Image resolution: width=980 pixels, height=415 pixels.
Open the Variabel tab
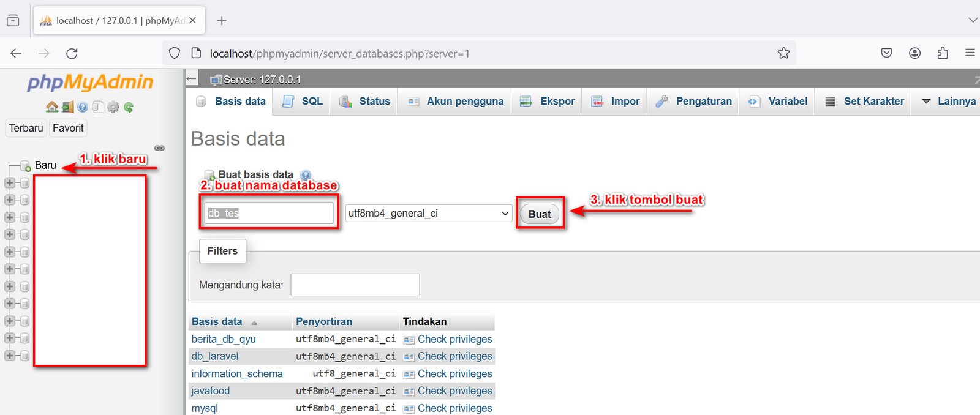click(x=778, y=101)
